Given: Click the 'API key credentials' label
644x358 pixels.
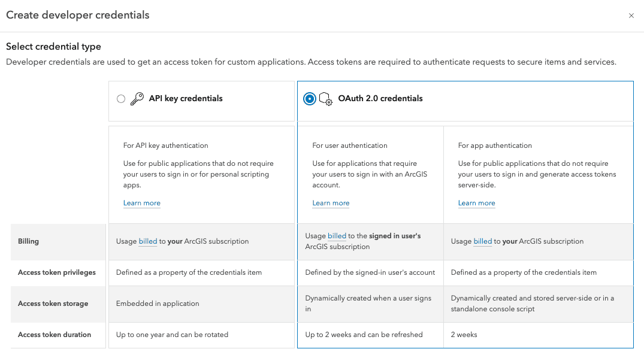Looking at the screenshot, I should (x=186, y=99).
